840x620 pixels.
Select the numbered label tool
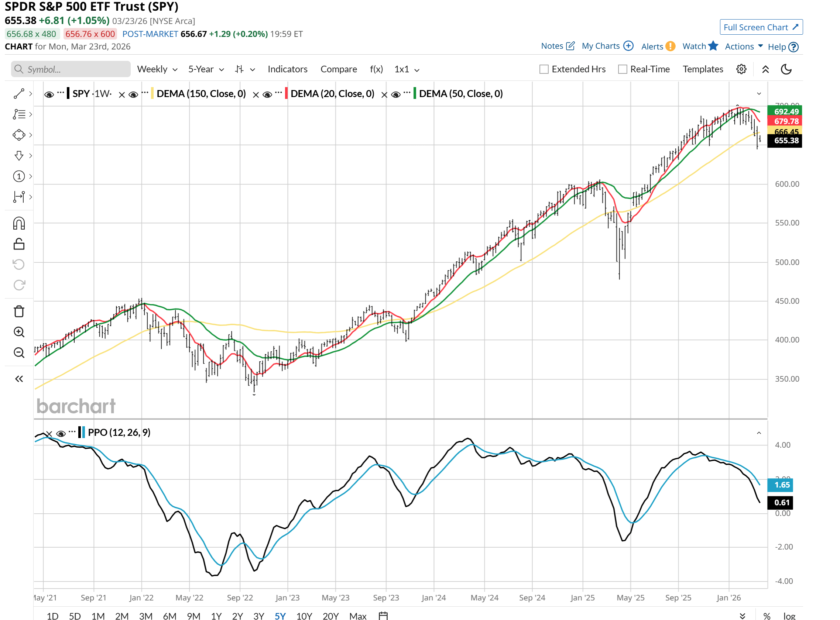[x=19, y=176]
